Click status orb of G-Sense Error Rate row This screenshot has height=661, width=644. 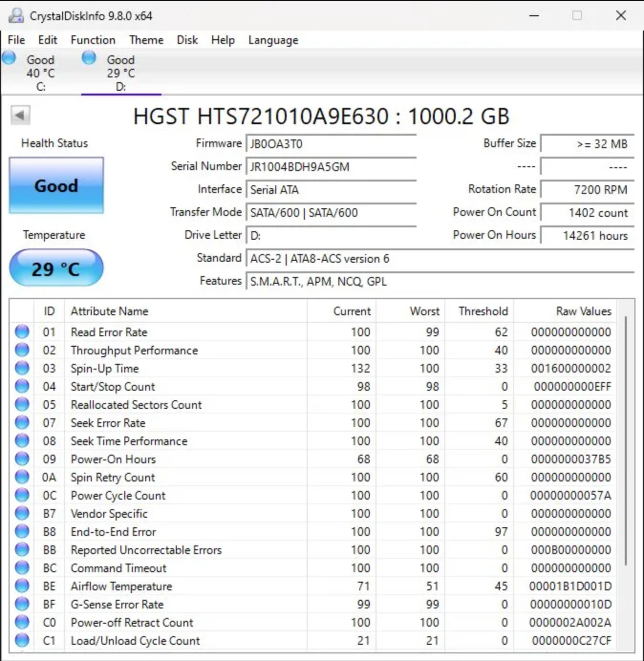(x=22, y=604)
